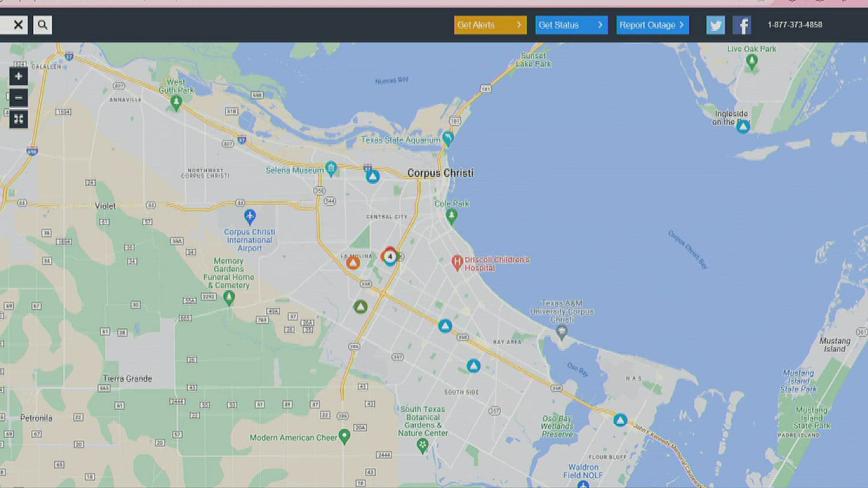Open the search magnifier icon

click(x=42, y=25)
